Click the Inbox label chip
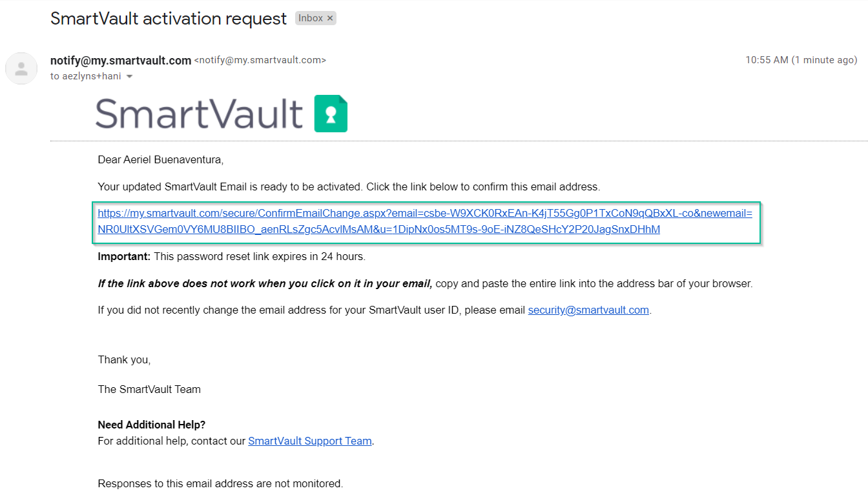Screen dimensions: 868x504 tap(316, 19)
